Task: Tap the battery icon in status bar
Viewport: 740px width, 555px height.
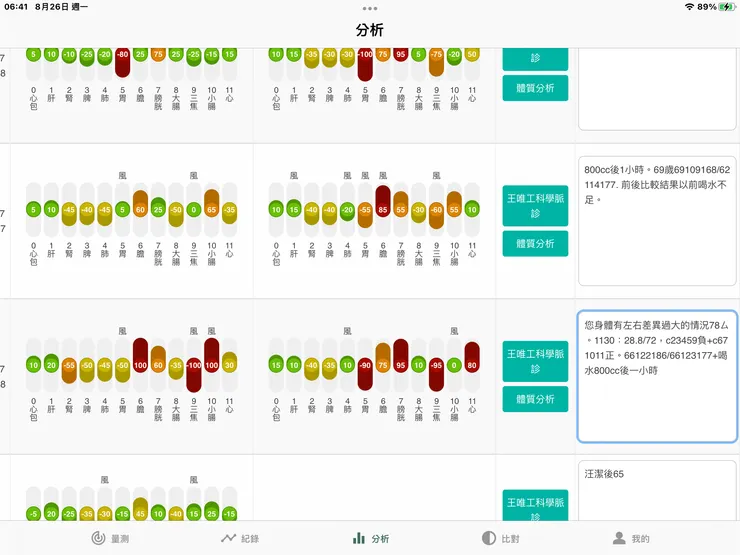Action: pyautogui.click(x=727, y=7)
